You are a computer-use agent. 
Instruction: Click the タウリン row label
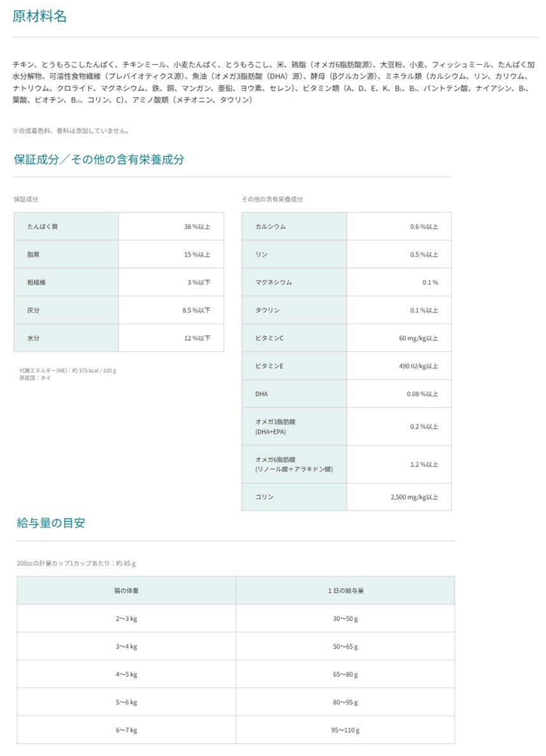tap(267, 310)
